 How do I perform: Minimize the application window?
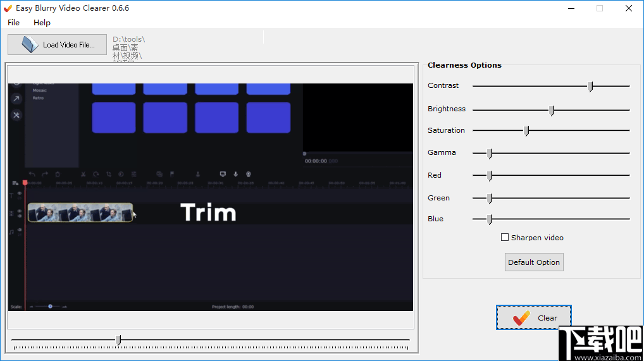571,8
